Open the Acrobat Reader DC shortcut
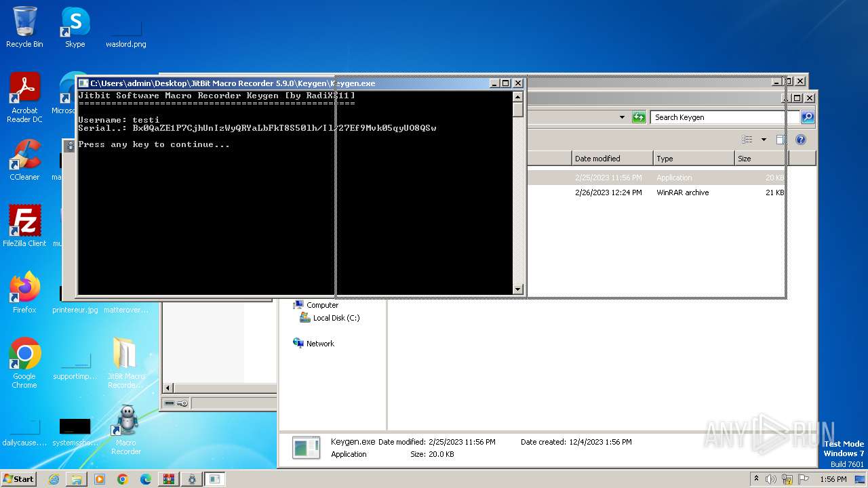The image size is (868, 488). (24, 97)
